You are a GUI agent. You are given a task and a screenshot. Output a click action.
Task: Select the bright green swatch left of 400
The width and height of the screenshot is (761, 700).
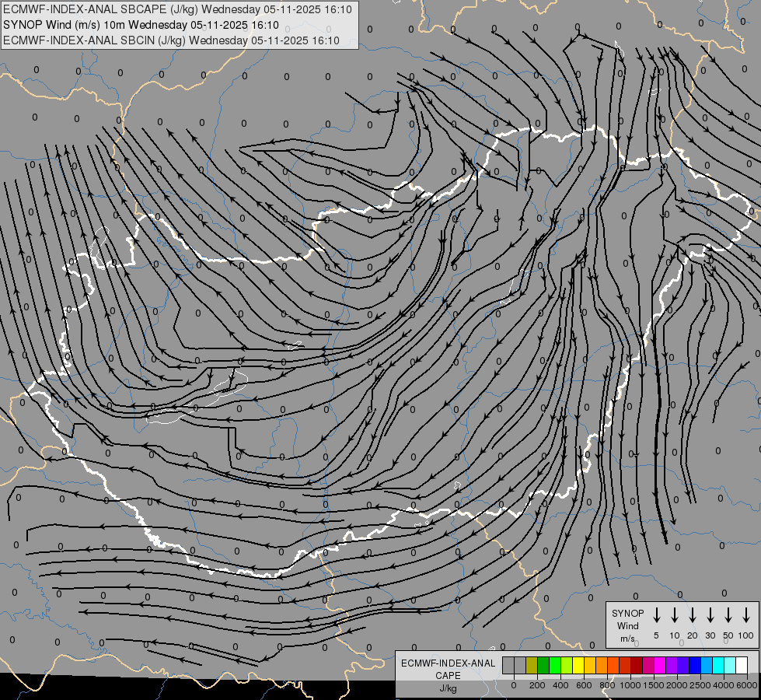555,666
